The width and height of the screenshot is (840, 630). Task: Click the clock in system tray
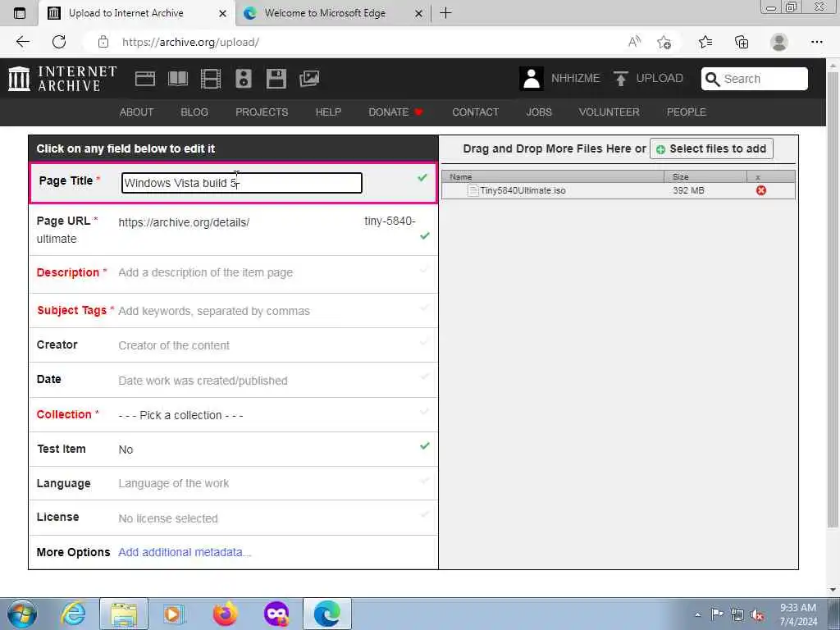pyautogui.click(x=798, y=614)
